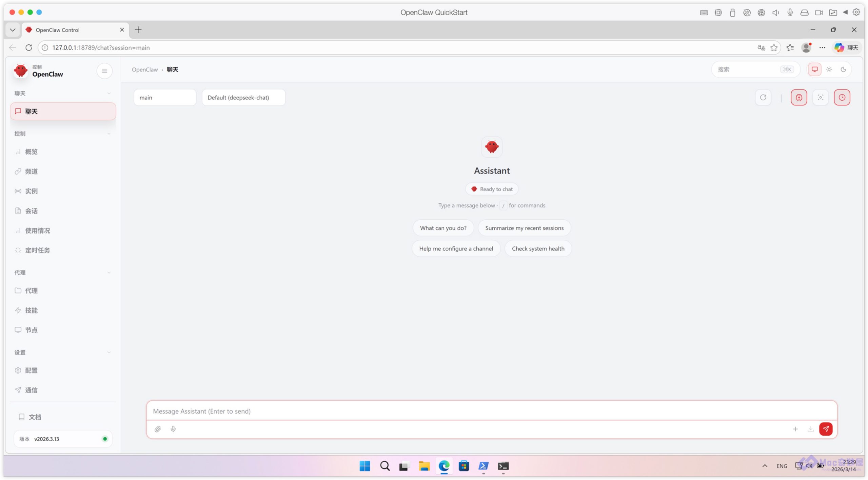The width and height of the screenshot is (868, 480).
Task: Click the attach file paperclip icon
Action: (158, 429)
